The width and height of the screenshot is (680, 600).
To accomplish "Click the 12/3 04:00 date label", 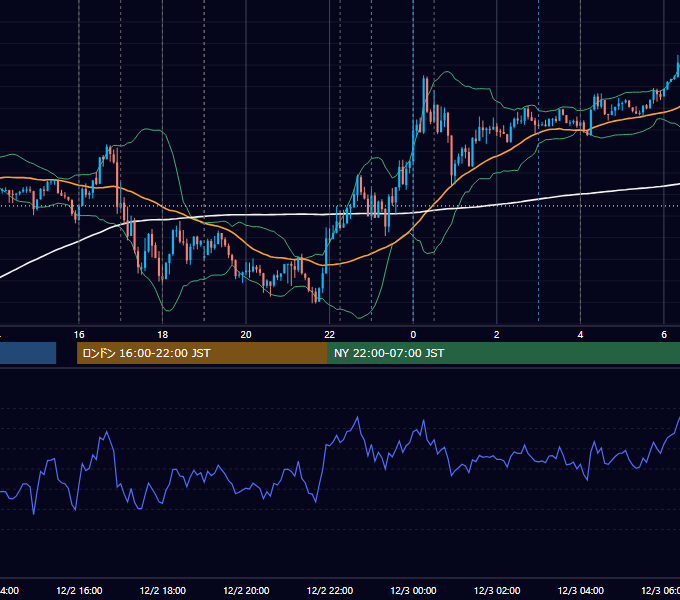I will point(580,591).
